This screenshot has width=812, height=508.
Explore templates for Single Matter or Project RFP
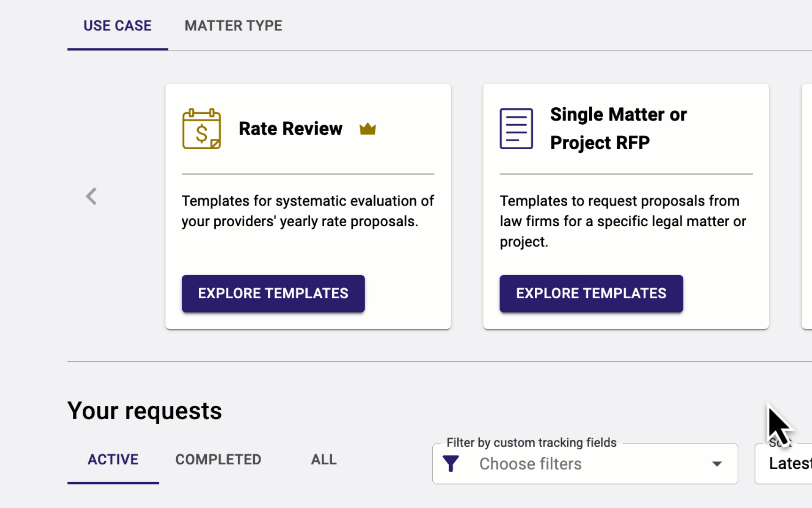coord(591,293)
